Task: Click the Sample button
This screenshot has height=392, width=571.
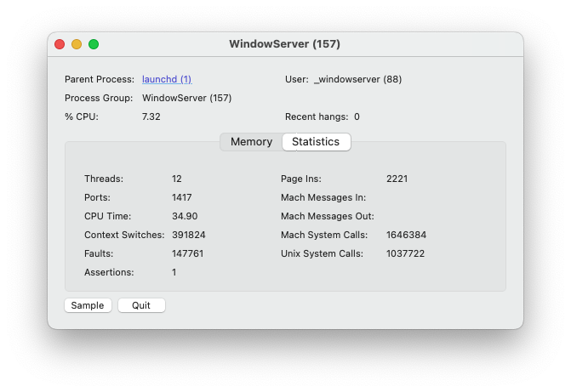Action: click(x=88, y=305)
